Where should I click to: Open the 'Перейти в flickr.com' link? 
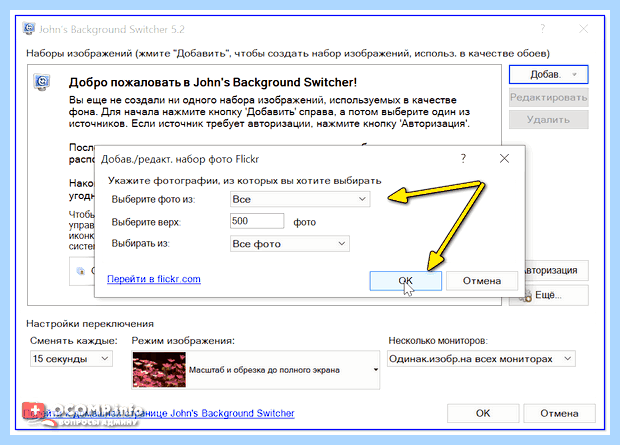[x=154, y=279]
